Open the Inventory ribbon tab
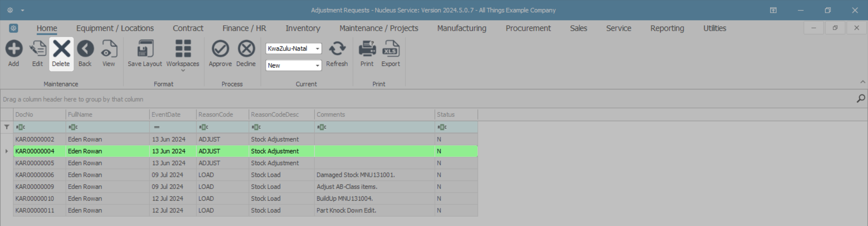 pyautogui.click(x=302, y=28)
